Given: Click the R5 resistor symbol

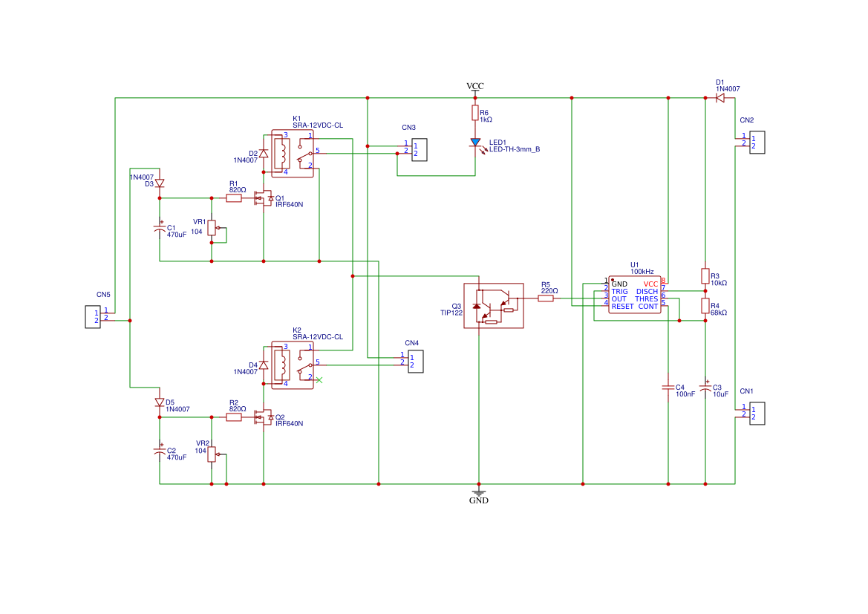Looking at the screenshot, I should tap(546, 298).
